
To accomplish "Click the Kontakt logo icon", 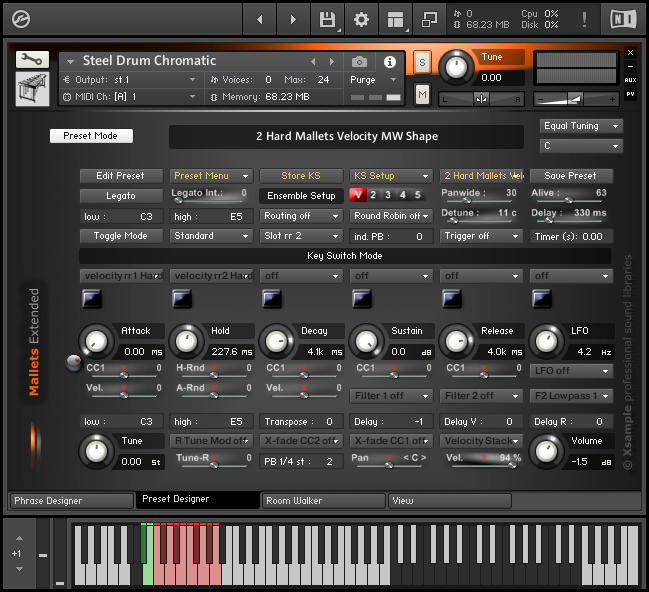I will pyautogui.click(x=21, y=19).
